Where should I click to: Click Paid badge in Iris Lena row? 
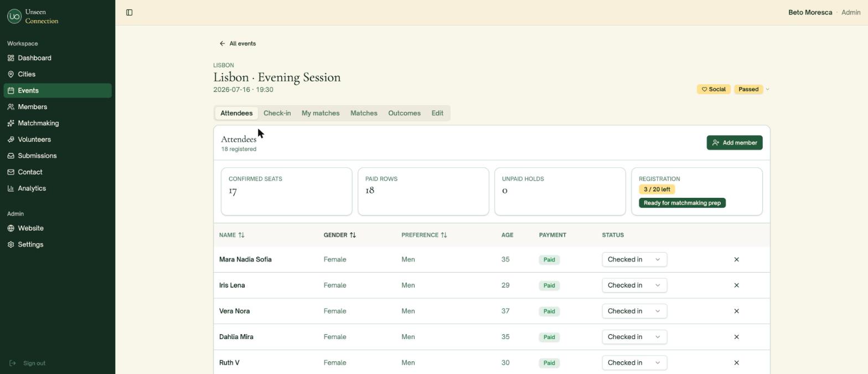[549, 285]
